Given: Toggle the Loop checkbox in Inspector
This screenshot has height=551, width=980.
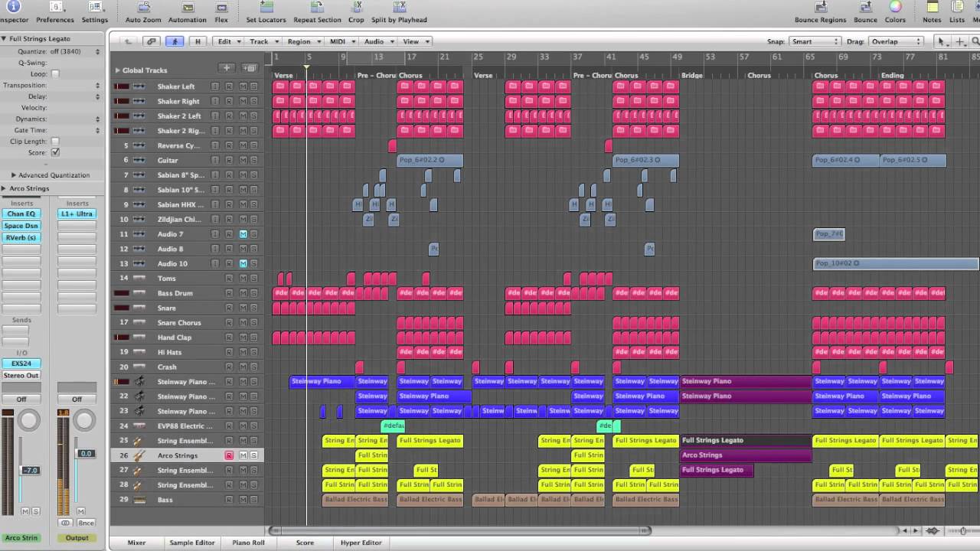Looking at the screenshot, I should 55,74.
